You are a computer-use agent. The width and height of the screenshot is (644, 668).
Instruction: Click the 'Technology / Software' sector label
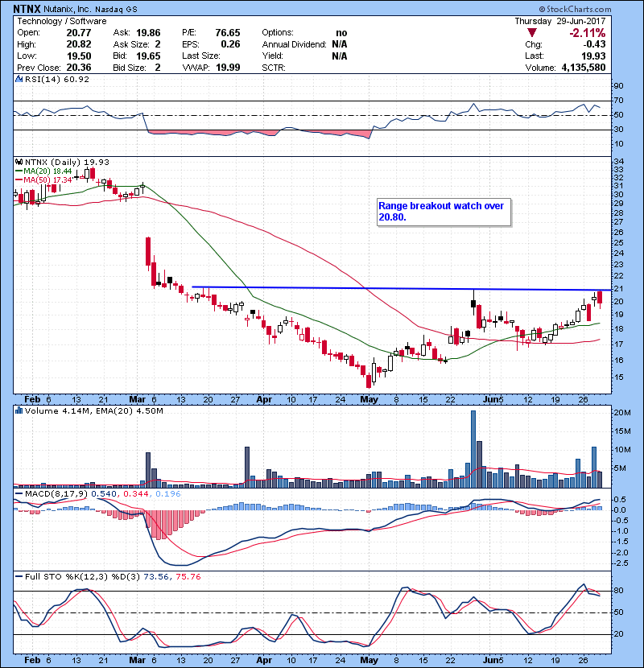click(62, 21)
